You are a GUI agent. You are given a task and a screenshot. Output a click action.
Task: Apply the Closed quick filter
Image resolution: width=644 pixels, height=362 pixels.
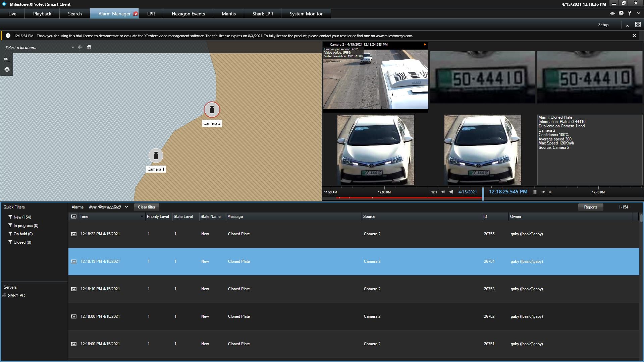click(x=22, y=242)
